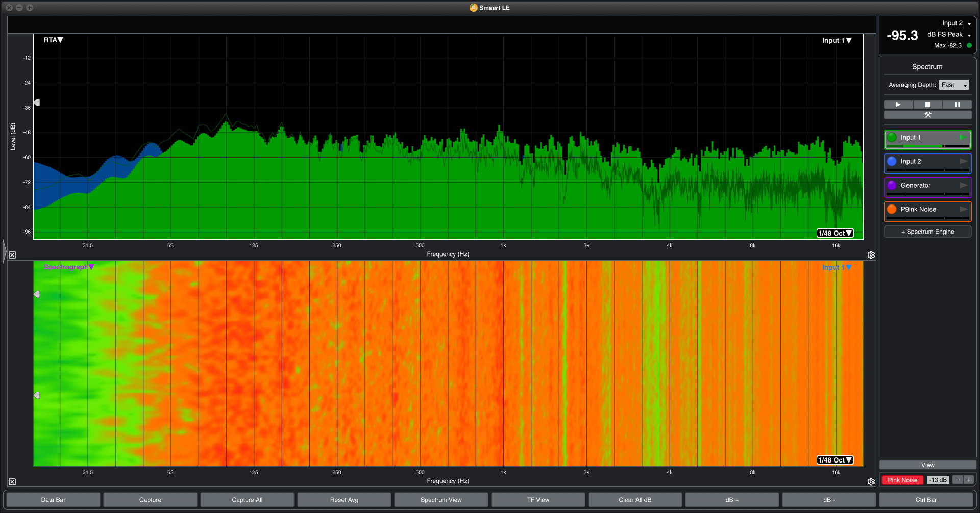Edit the -13 dB generator level field
Viewport: 980px width, 513px height.
click(x=938, y=480)
